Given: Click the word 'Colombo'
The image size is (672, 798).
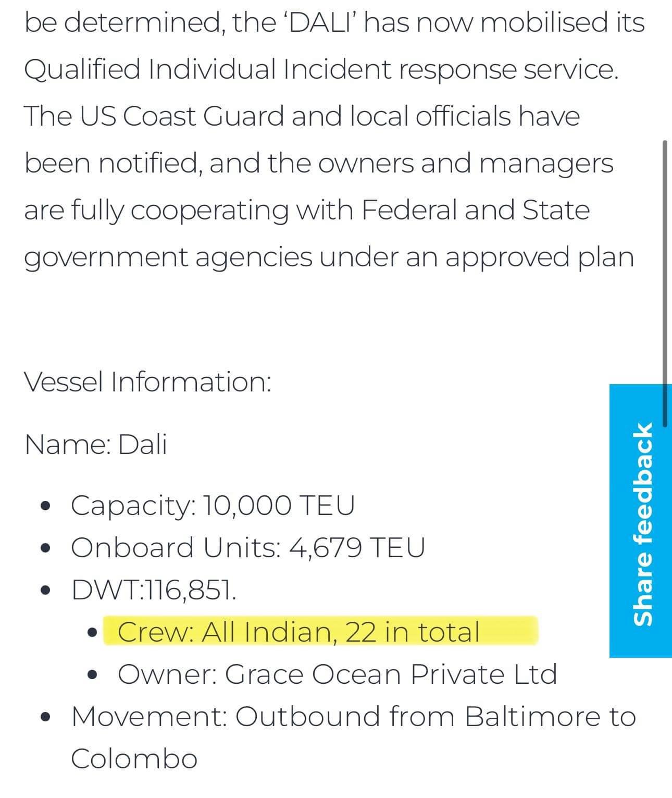Looking at the screenshot, I should [x=134, y=758].
